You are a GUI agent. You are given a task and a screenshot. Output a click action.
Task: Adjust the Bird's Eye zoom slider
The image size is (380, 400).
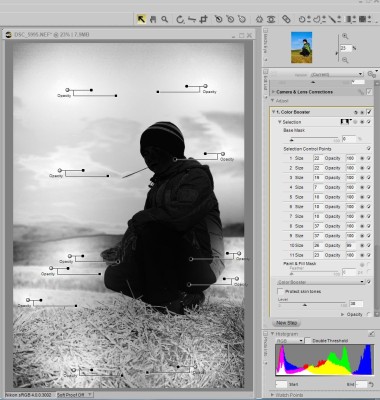337,53
